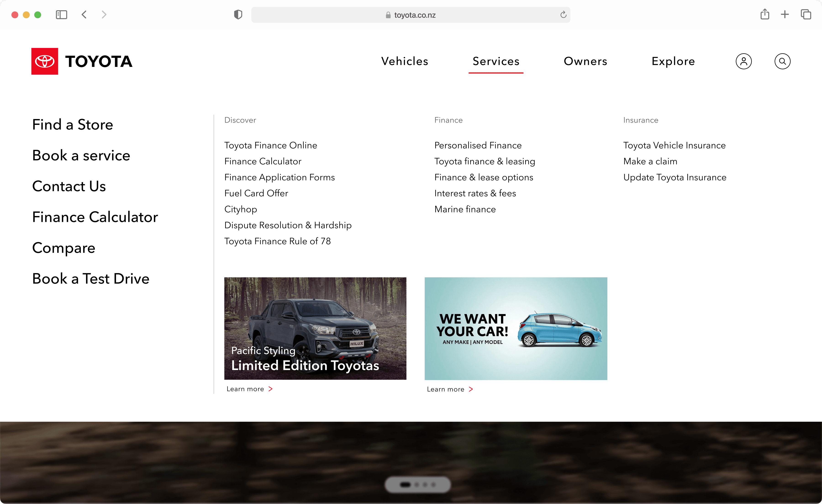Select Finance Calculator under Discover

[x=263, y=161]
